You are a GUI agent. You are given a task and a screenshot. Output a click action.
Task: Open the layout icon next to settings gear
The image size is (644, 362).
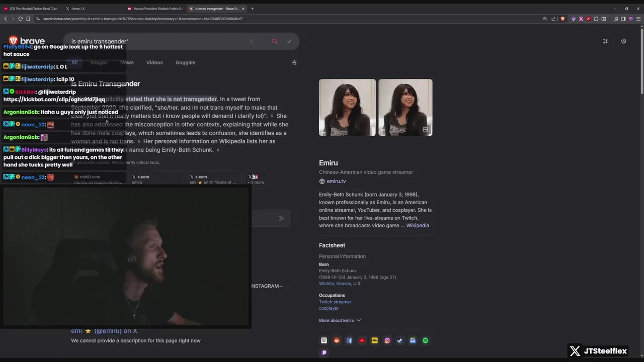pyautogui.click(x=605, y=41)
